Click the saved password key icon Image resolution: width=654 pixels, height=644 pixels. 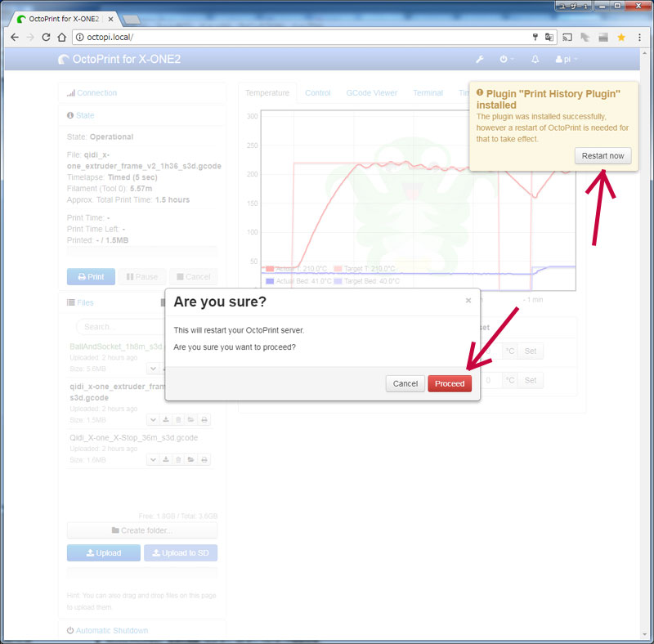535,37
